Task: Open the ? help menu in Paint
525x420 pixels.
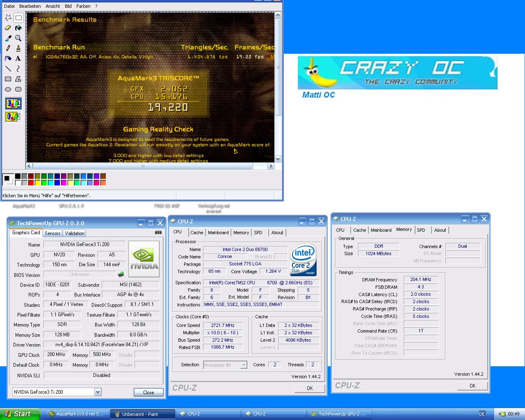Action: click(96, 6)
